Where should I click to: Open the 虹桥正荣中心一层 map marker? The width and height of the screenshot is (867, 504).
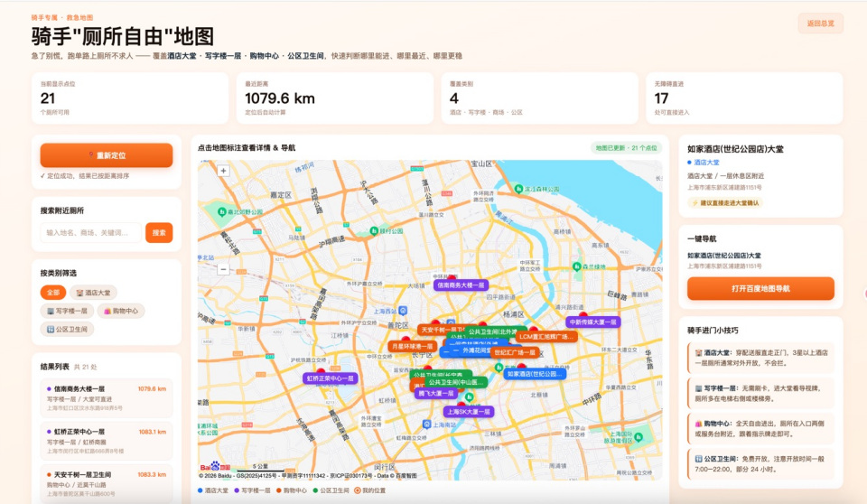331,378
